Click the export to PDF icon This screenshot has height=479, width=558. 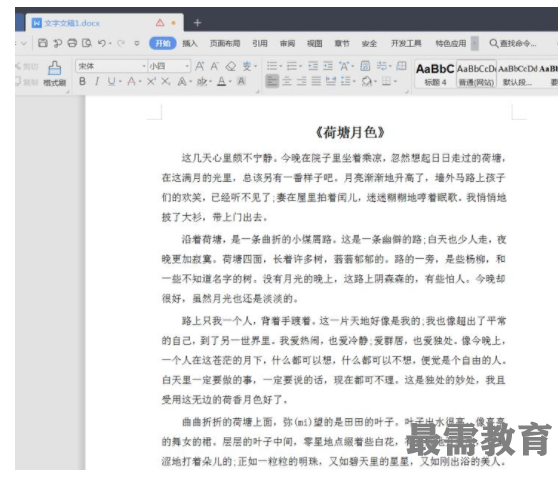57,43
